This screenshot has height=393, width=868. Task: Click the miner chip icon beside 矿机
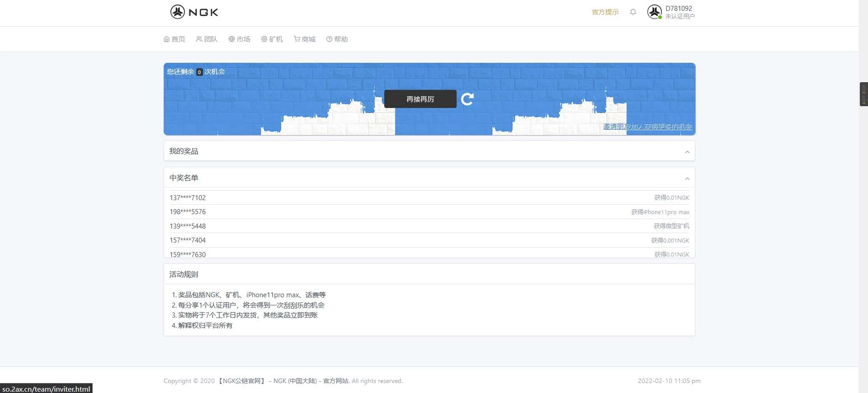tap(264, 39)
